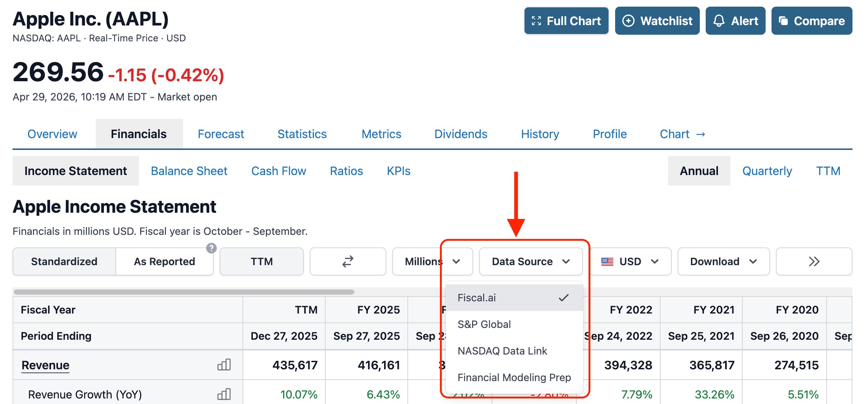The width and height of the screenshot is (868, 404).
Task: Switch to Ratios sub-tab
Action: click(346, 171)
